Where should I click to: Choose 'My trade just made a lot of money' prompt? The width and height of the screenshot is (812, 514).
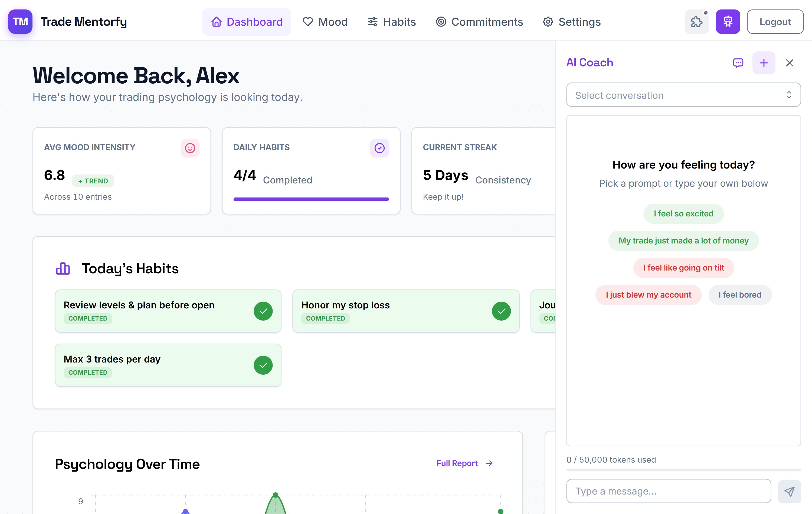pos(683,241)
